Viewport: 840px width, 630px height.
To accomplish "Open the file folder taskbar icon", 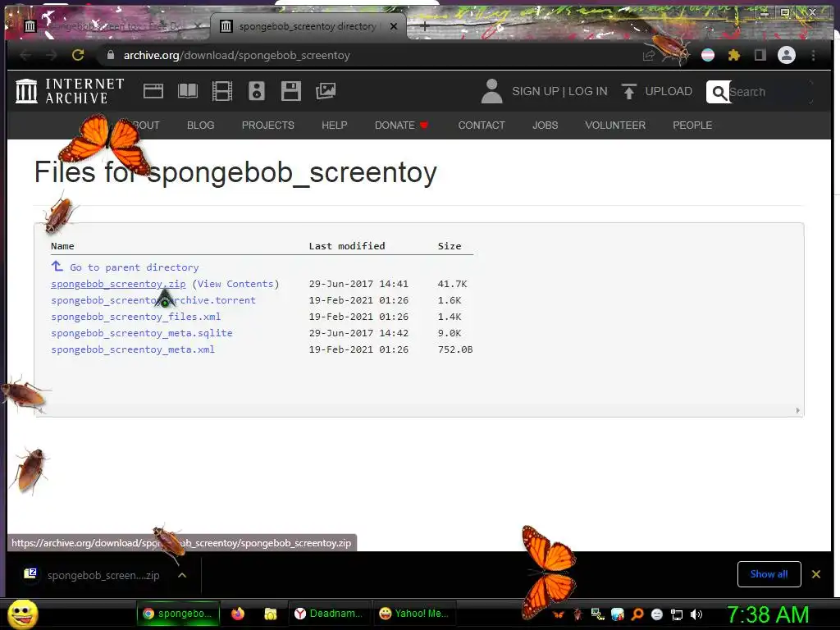I will tap(271, 614).
